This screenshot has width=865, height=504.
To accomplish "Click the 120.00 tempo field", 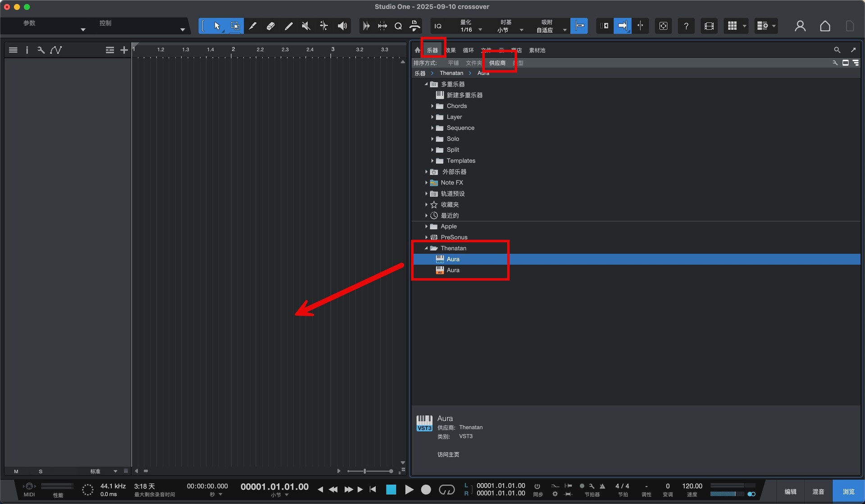I will click(x=692, y=486).
